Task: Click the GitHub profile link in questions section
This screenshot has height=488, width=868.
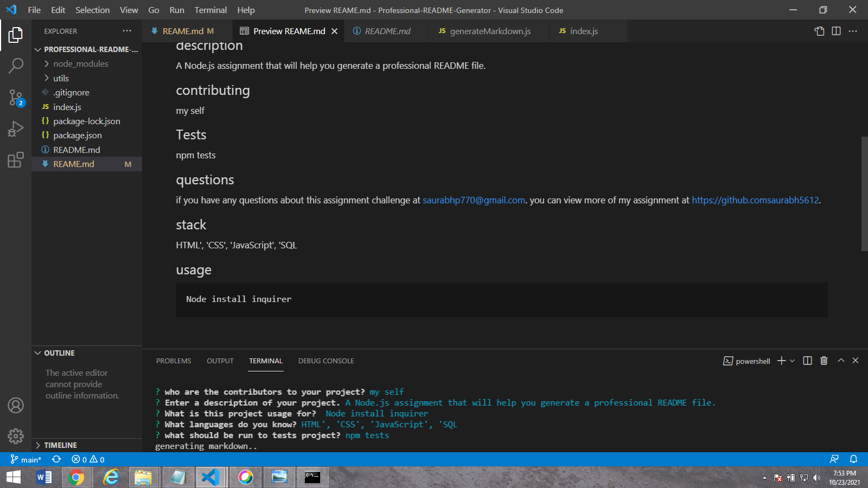Action: coord(755,200)
